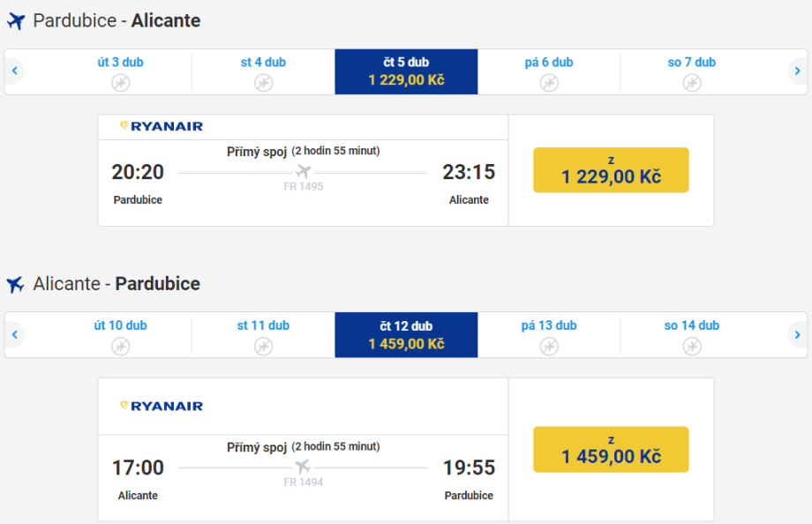Select the čt 5 dub outbound date tab
Image resolution: width=812 pixels, height=524 pixels.
click(406, 71)
